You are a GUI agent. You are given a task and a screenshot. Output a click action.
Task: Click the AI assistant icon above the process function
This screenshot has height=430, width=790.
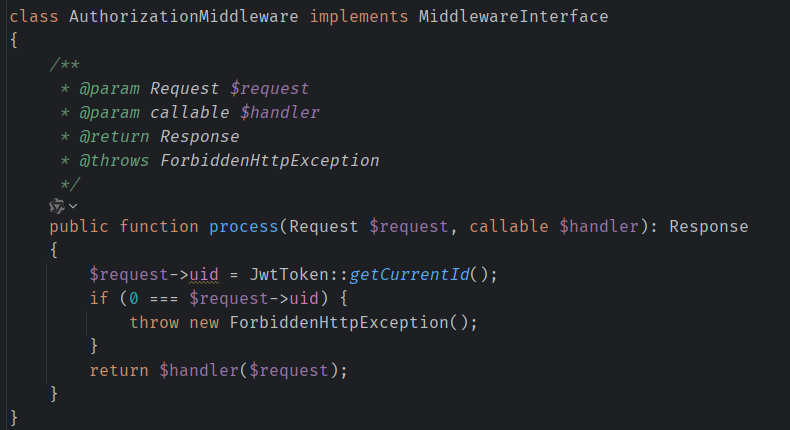point(56,206)
